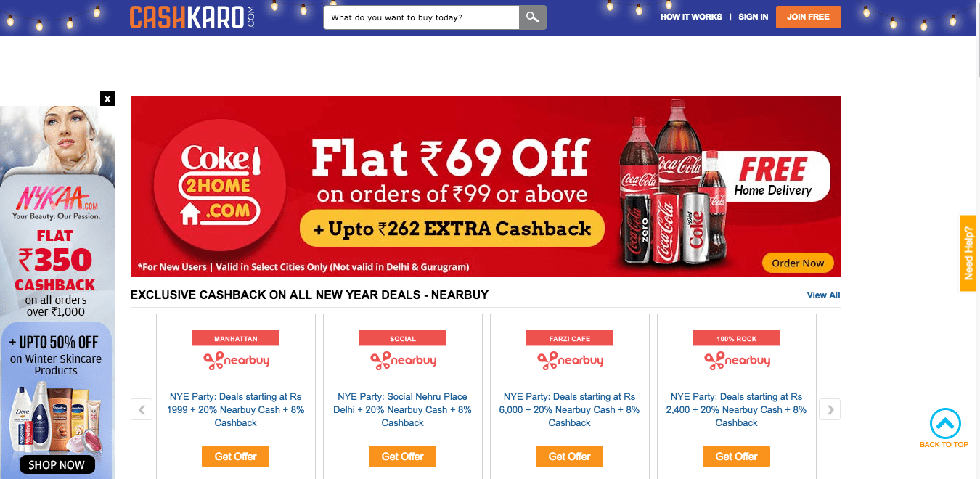This screenshot has width=980, height=479.
Task: Close the Nykaa side ad
Action: [107, 99]
